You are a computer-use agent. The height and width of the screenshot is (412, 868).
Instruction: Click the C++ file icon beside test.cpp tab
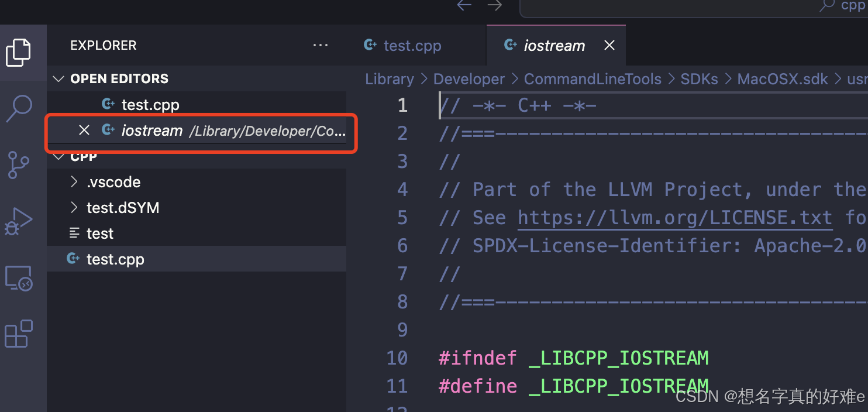[370, 45]
